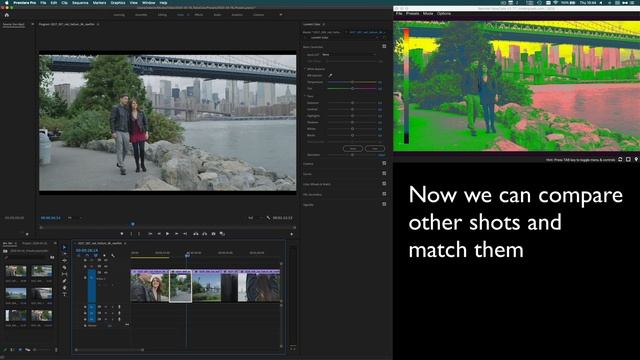Open Presets menu in the scopes window
The height and width of the screenshot is (360, 640).
412,13
